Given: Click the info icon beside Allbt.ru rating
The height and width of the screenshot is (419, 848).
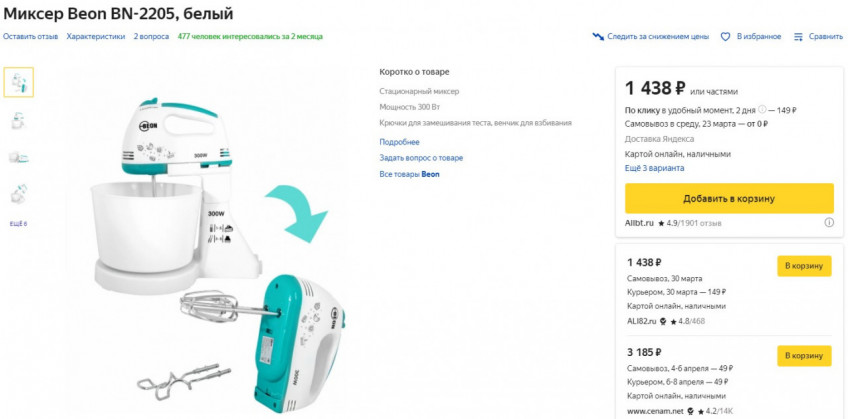Looking at the screenshot, I should (829, 223).
